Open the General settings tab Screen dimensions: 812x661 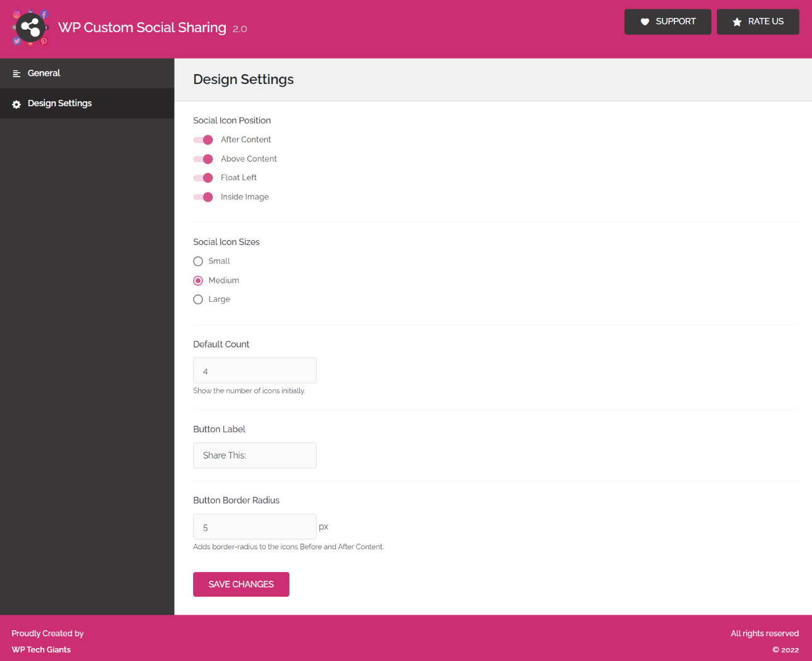87,73
